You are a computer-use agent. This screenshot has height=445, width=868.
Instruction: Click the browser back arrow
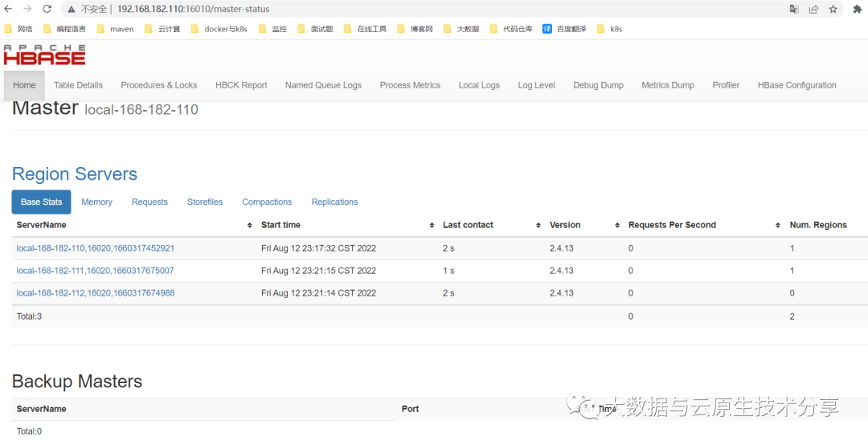pos(8,9)
